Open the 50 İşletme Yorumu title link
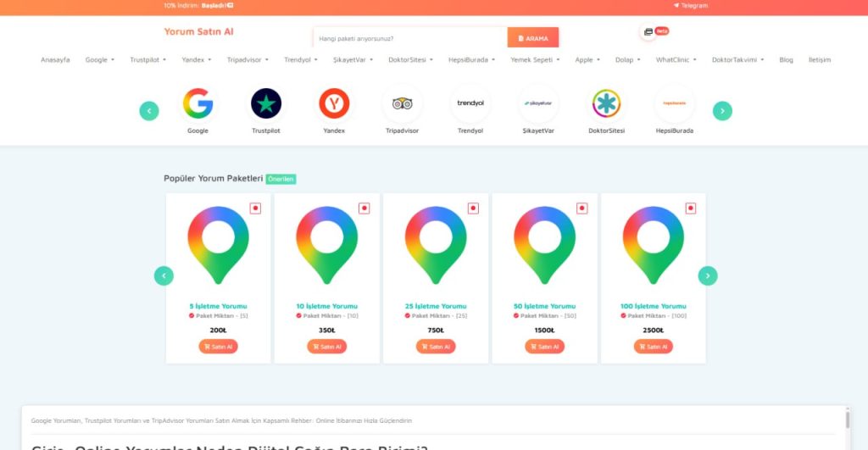Image resolution: width=868 pixels, height=450 pixels. (x=545, y=306)
